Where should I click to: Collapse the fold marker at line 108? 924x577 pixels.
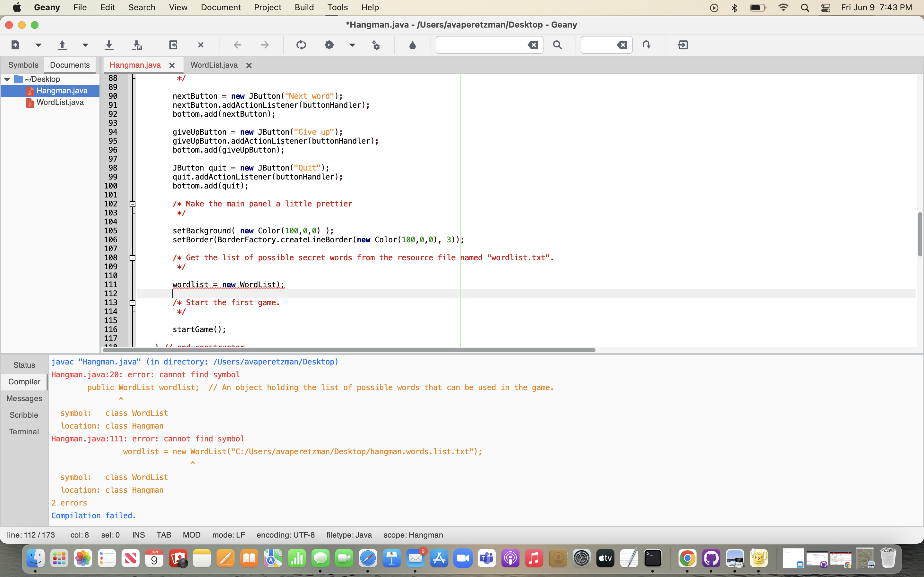coord(133,258)
